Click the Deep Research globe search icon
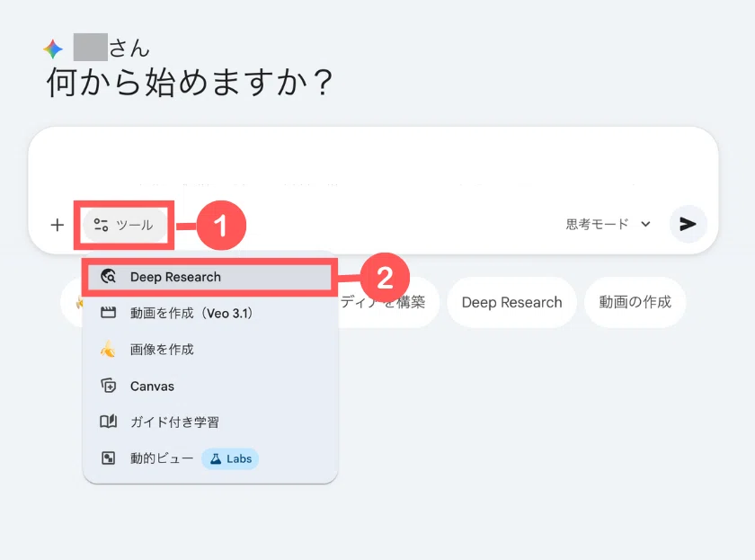The image size is (755, 560). [109, 276]
